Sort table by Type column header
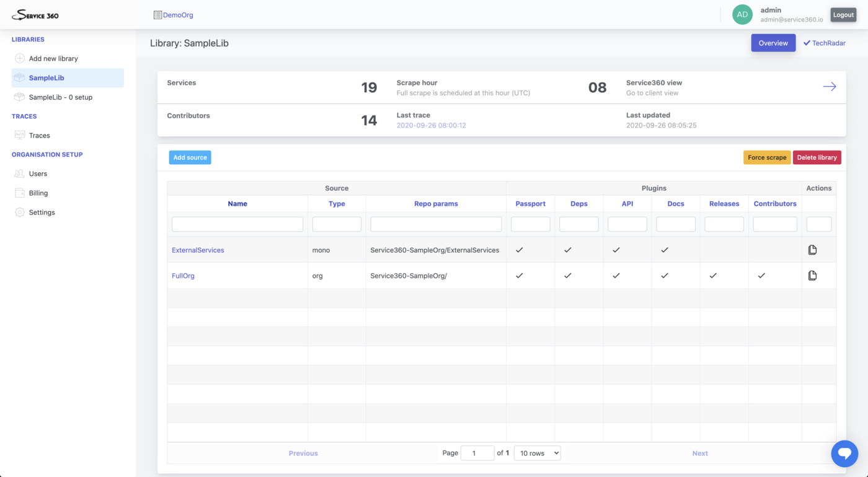The width and height of the screenshot is (868, 477). [x=337, y=203]
